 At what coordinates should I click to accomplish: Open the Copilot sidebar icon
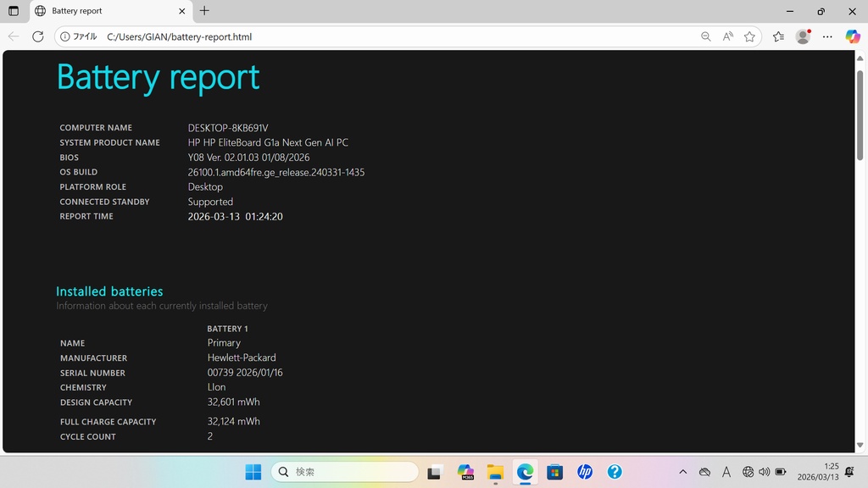853,36
